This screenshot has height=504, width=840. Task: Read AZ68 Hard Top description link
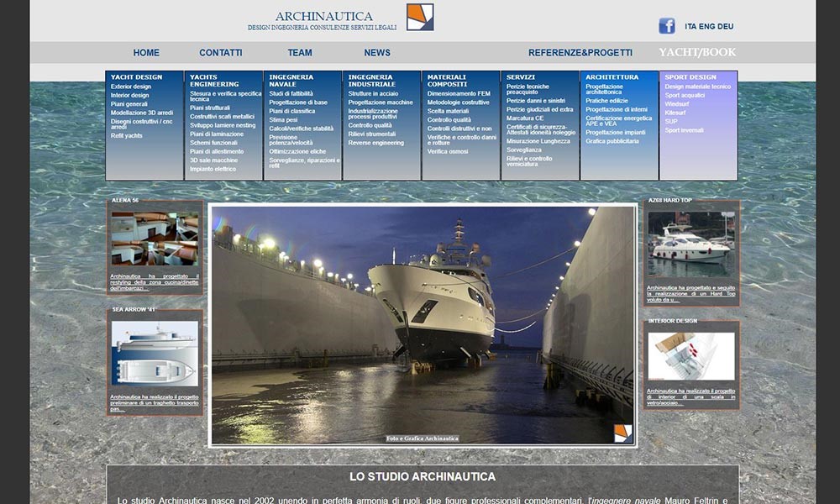pos(691,293)
